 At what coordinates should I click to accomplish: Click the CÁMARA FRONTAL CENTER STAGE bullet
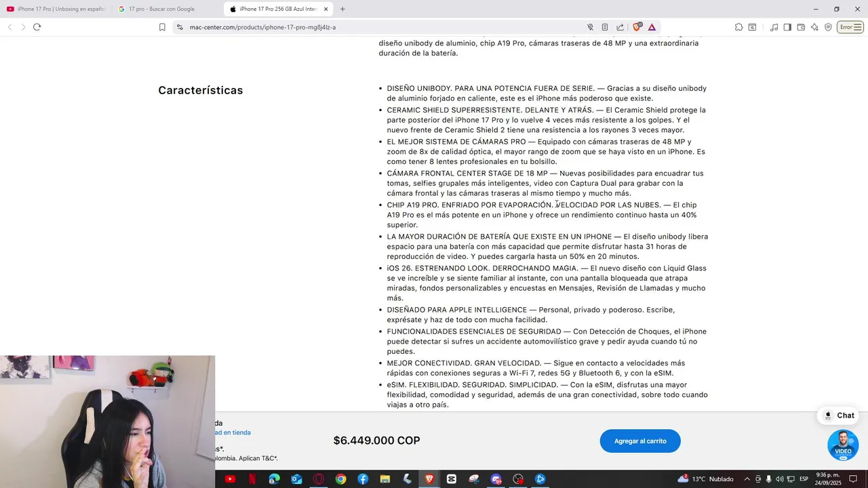click(x=545, y=183)
